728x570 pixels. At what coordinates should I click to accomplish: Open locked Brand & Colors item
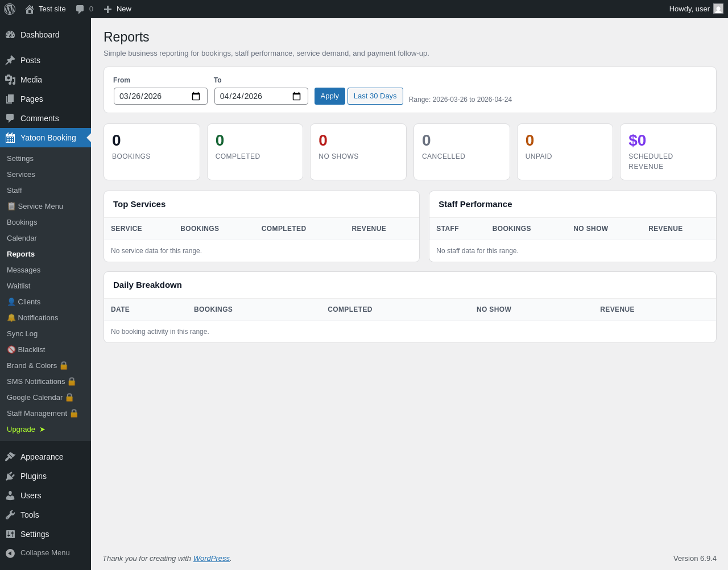(x=38, y=365)
